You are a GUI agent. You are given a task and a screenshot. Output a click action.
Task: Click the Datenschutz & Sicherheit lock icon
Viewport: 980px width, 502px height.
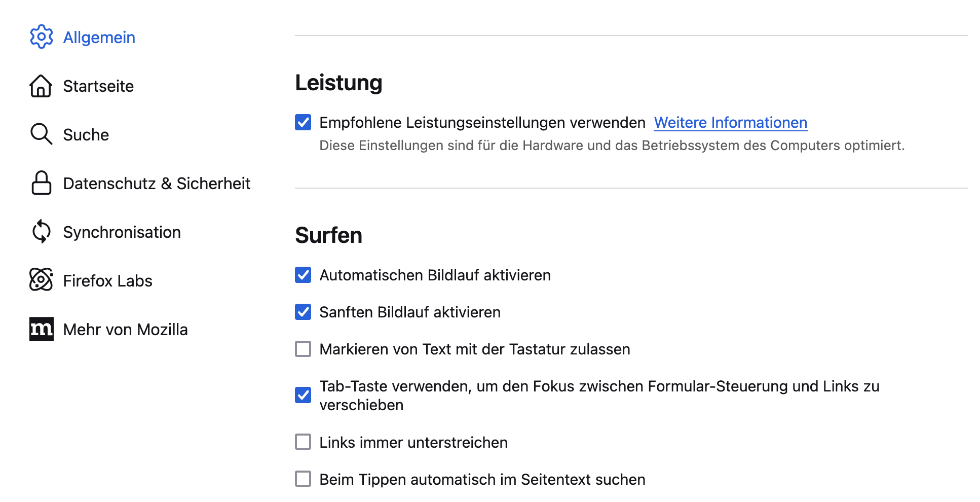[x=41, y=183]
